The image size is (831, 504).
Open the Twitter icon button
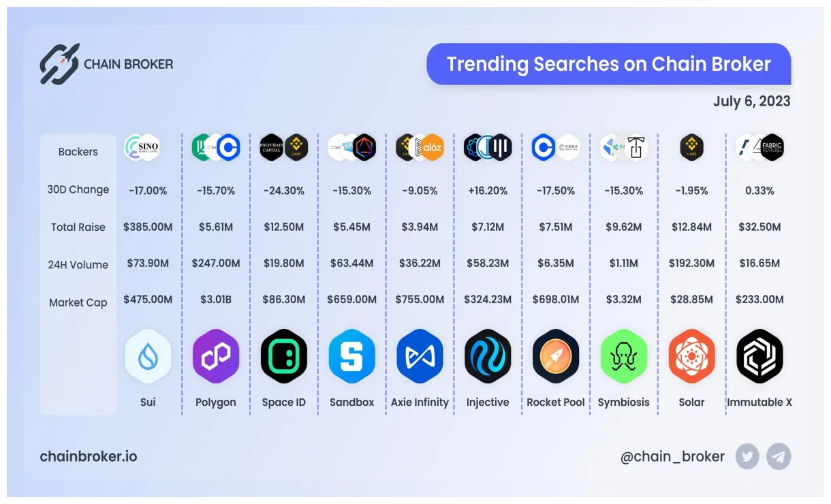[747, 457]
